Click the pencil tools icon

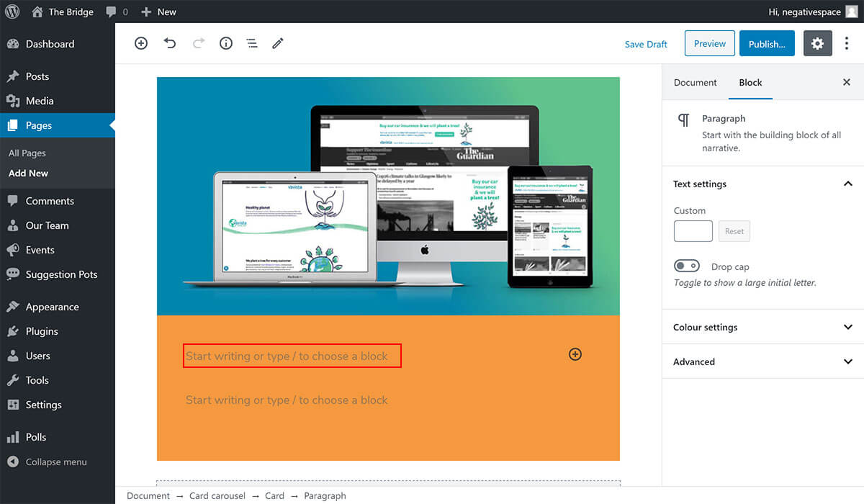point(278,43)
